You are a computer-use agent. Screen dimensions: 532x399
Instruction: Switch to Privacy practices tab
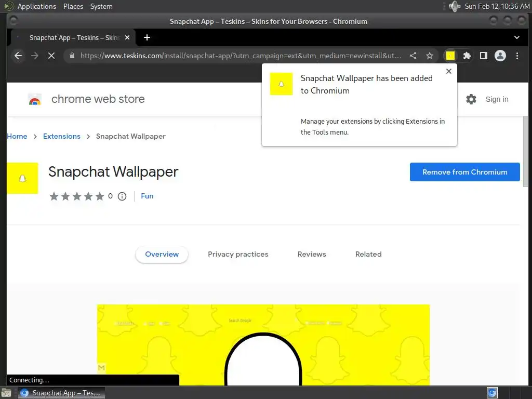coord(238,254)
